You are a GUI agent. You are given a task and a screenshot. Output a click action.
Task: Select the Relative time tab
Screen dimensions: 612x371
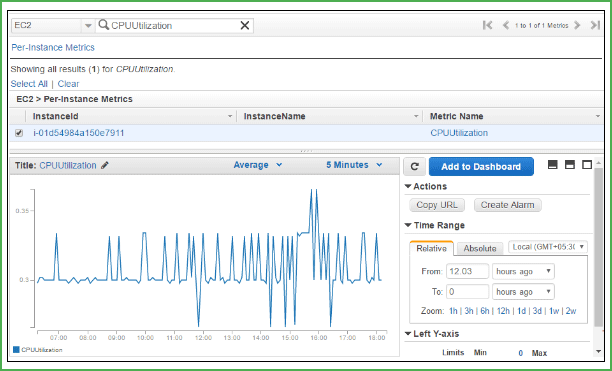pyautogui.click(x=431, y=249)
